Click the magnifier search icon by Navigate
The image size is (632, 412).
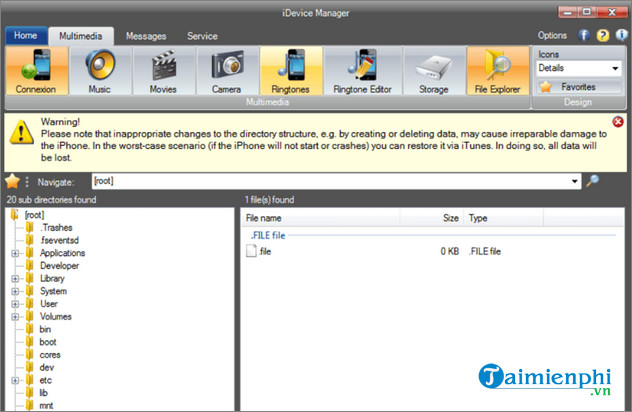click(x=592, y=181)
